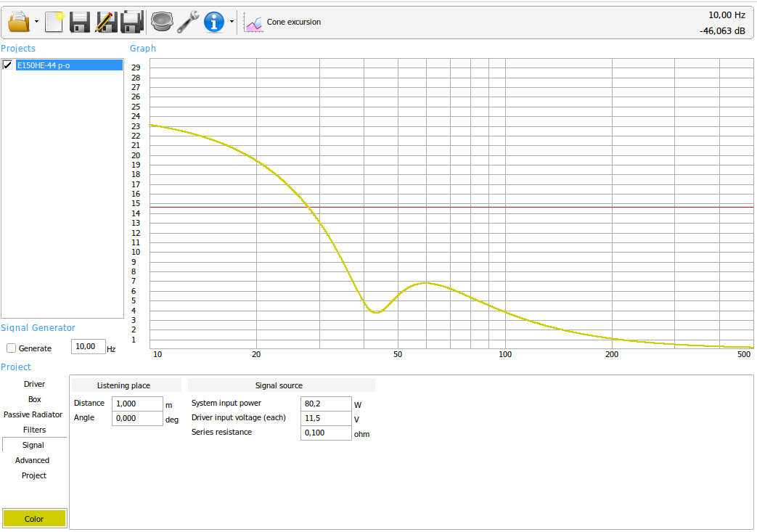Click the System input power field
This screenshot has width=757, height=532.
pyautogui.click(x=324, y=404)
